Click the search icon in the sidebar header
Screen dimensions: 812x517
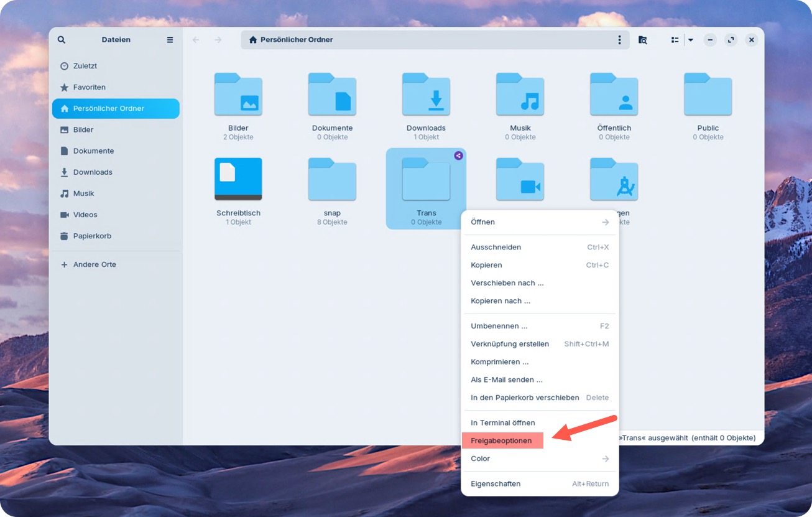[61, 39]
